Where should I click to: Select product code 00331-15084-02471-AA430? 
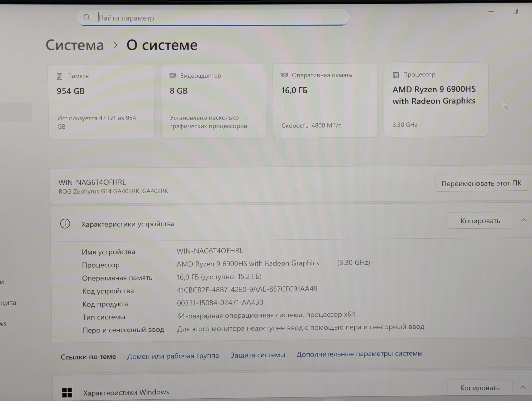tap(220, 302)
